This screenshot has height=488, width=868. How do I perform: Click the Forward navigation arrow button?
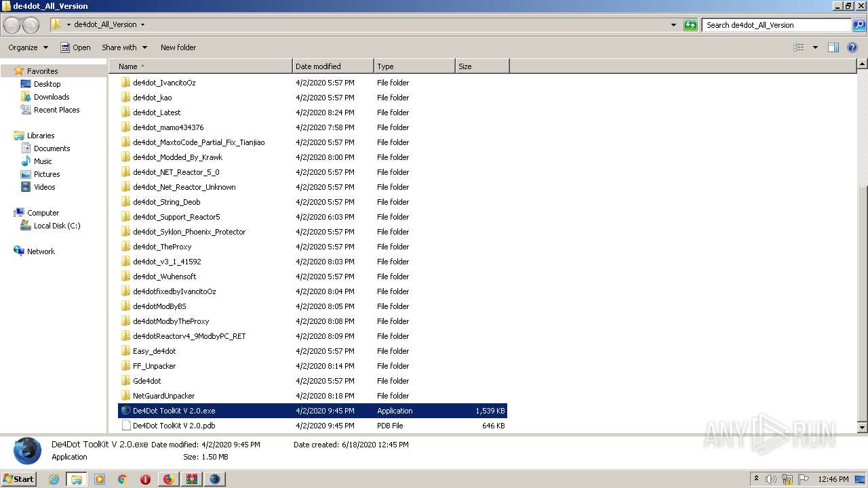pos(31,25)
